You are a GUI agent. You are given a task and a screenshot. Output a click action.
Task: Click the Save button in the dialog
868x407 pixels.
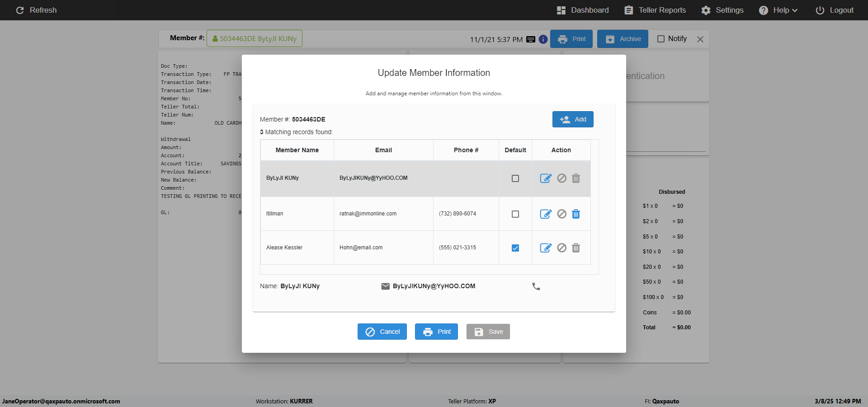(x=488, y=332)
